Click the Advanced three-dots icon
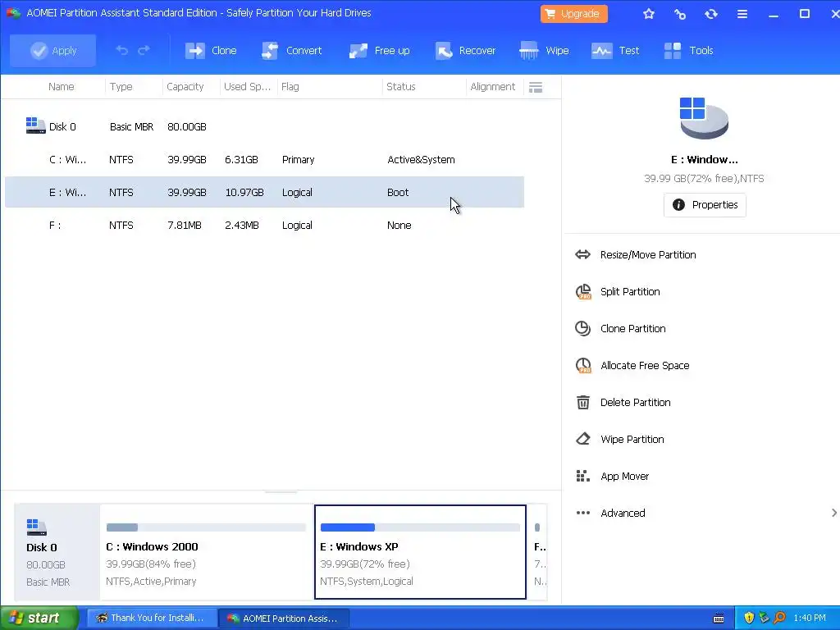This screenshot has height=630, width=840. click(x=583, y=514)
